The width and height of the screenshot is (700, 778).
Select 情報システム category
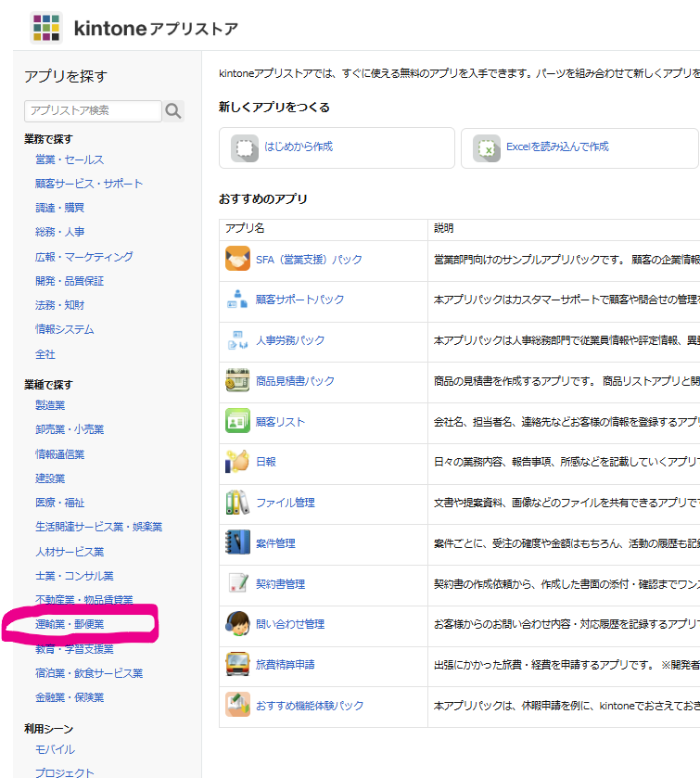pos(65,329)
